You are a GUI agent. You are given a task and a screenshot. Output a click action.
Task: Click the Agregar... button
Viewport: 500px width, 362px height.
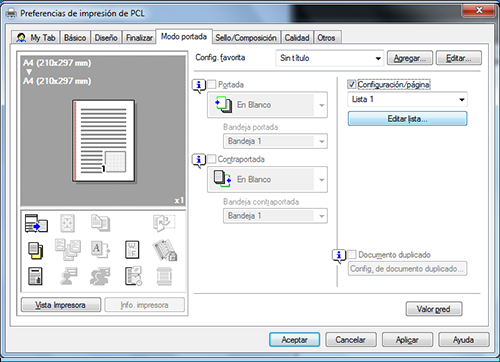410,58
